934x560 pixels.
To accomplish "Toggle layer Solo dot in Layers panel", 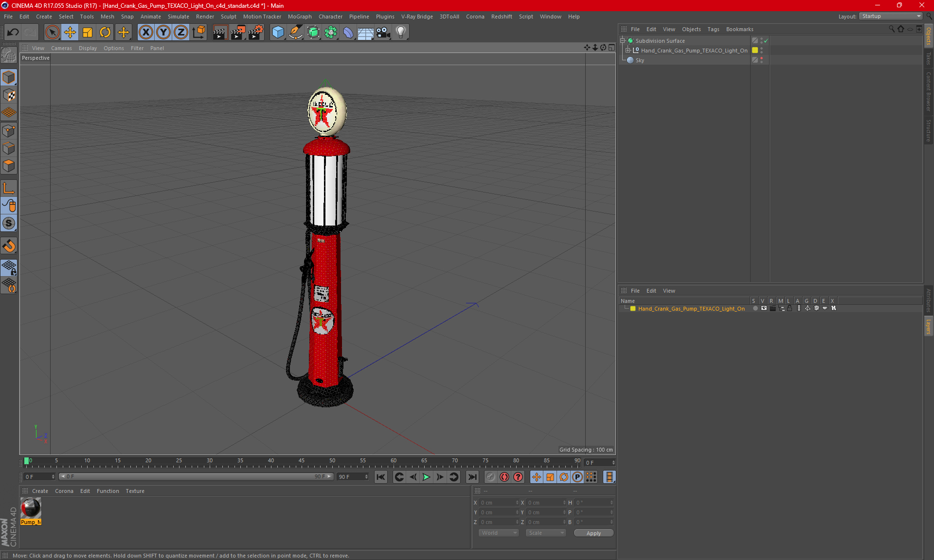I will pos(755,308).
